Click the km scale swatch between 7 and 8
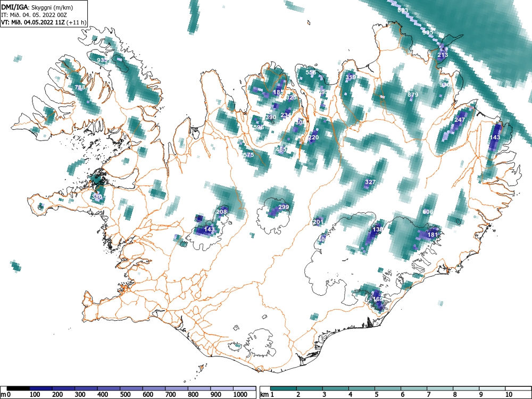 440,388
